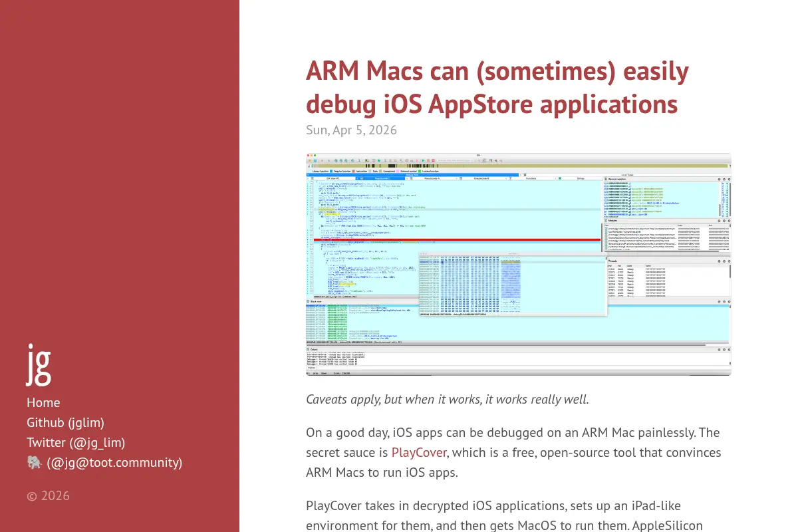Open the Mastodon (@jg@toot.community) link
Viewport: 798px width, 532px height.
click(104, 462)
